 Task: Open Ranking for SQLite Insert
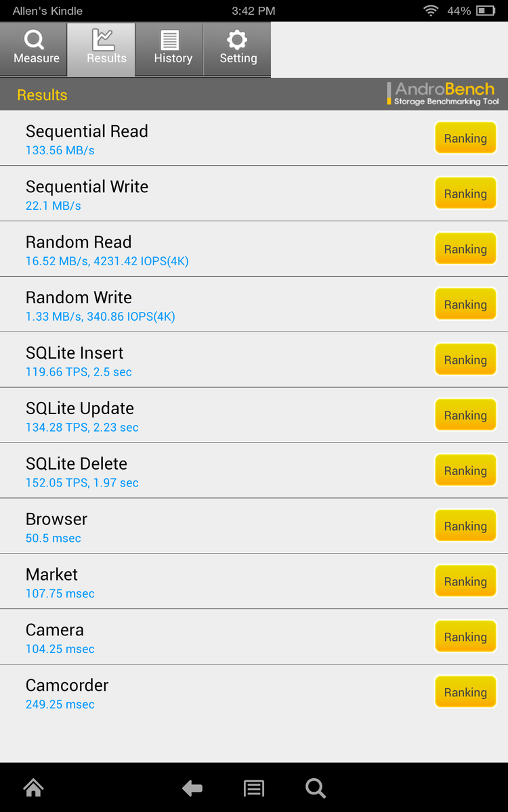click(x=465, y=360)
